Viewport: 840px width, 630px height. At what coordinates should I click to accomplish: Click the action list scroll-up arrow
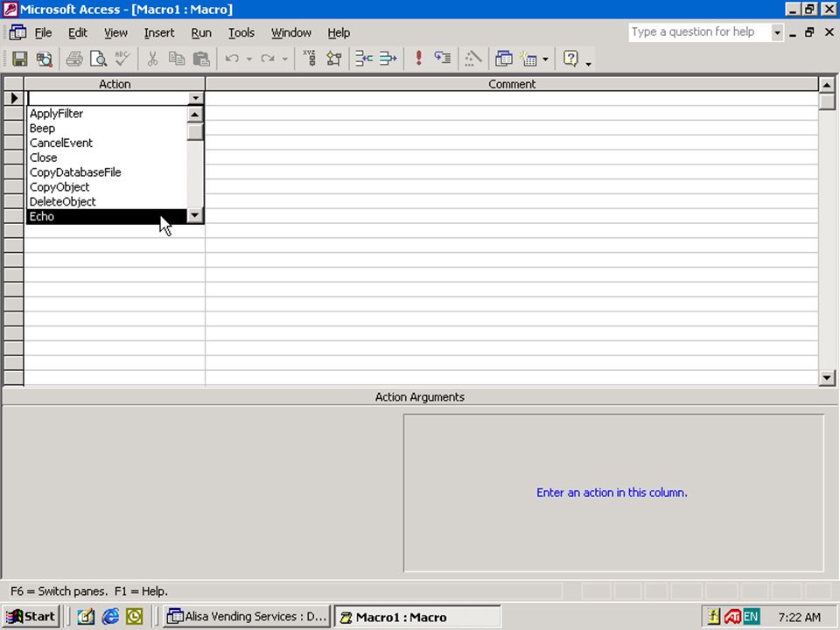coord(195,114)
